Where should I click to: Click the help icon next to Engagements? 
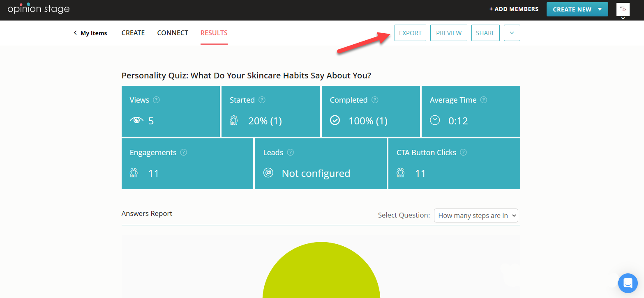[x=184, y=152]
